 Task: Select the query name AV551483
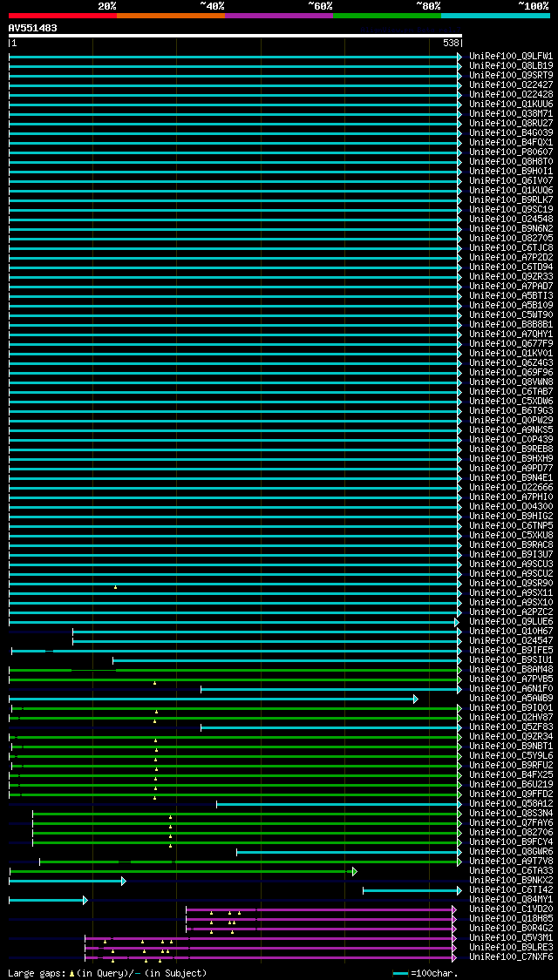click(x=32, y=28)
